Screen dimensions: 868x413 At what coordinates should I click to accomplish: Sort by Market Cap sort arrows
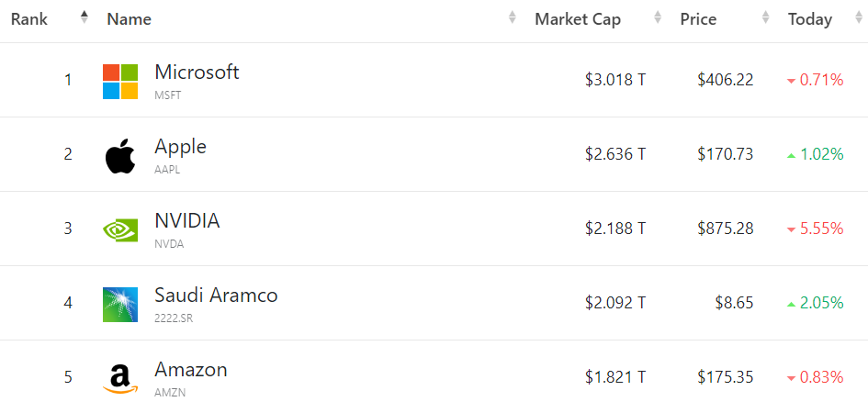pyautogui.click(x=658, y=18)
